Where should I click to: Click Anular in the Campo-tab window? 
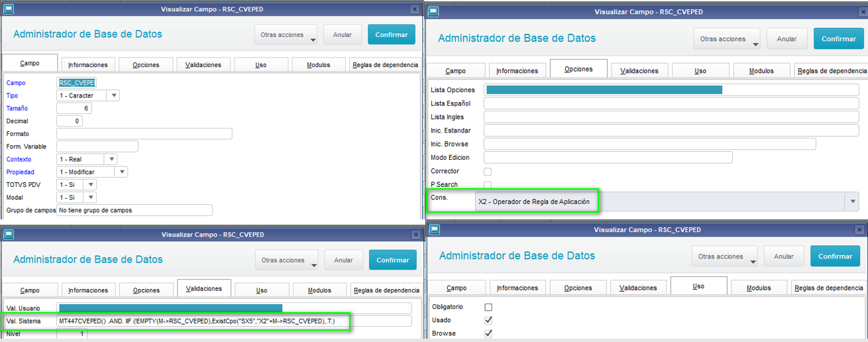(x=342, y=34)
